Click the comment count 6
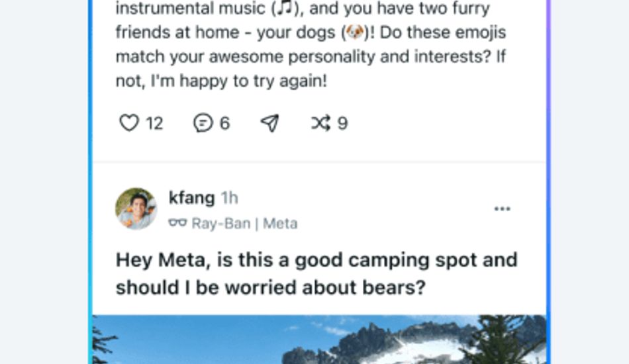This screenshot has width=629, height=364. point(224,124)
